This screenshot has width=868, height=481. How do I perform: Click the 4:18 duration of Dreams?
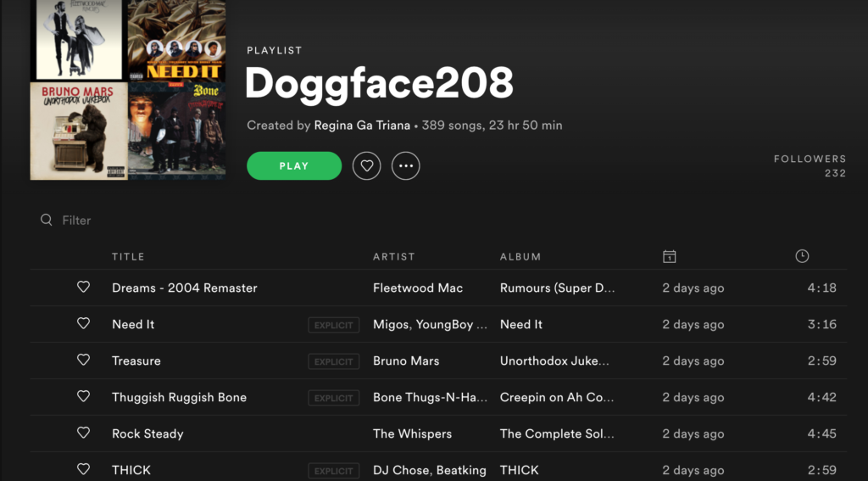click(821, 288)
